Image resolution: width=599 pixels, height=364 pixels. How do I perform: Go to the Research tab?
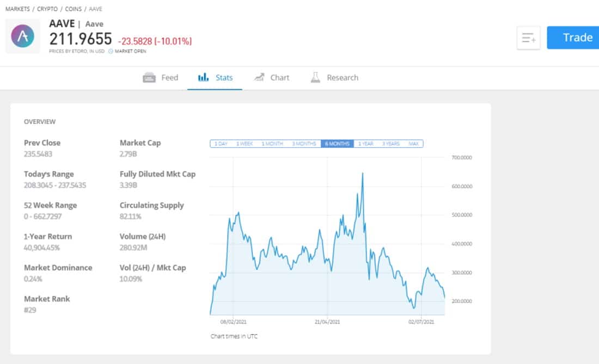334,78
